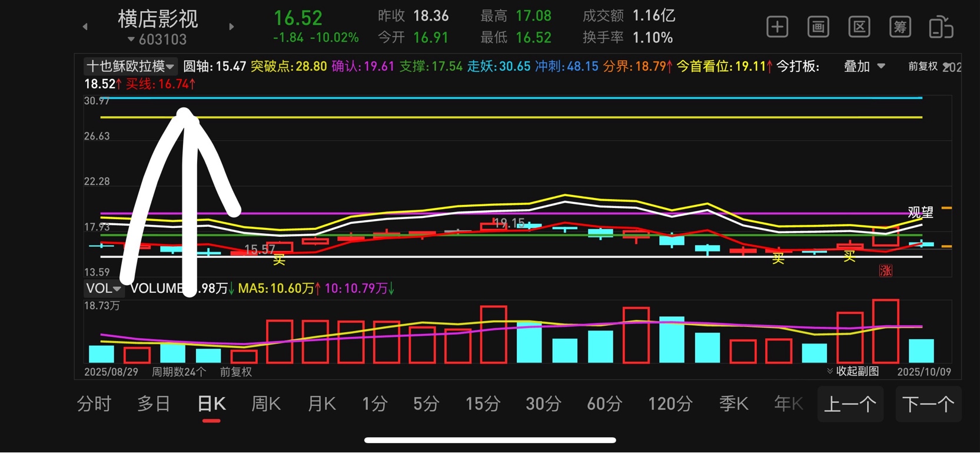Tap the iOS home indicator bar
The image size is (980, 453).
point(490,440)
